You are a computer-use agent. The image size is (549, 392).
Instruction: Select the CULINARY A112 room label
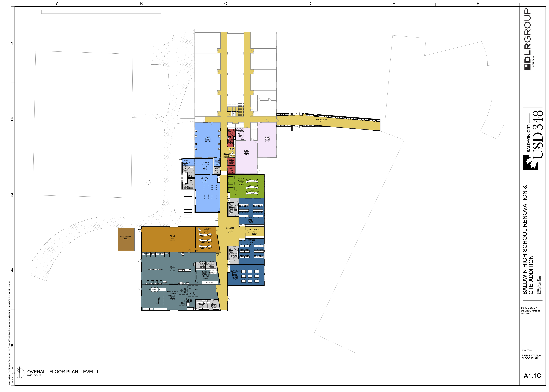point(204,180)
